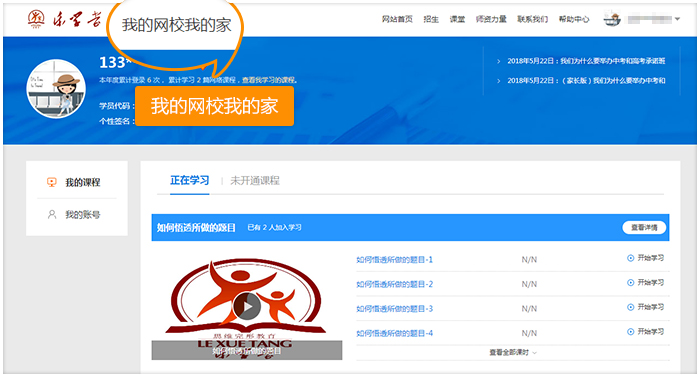
Task: Open the 查看我学习的课程 link
Action: coord(268,80)
